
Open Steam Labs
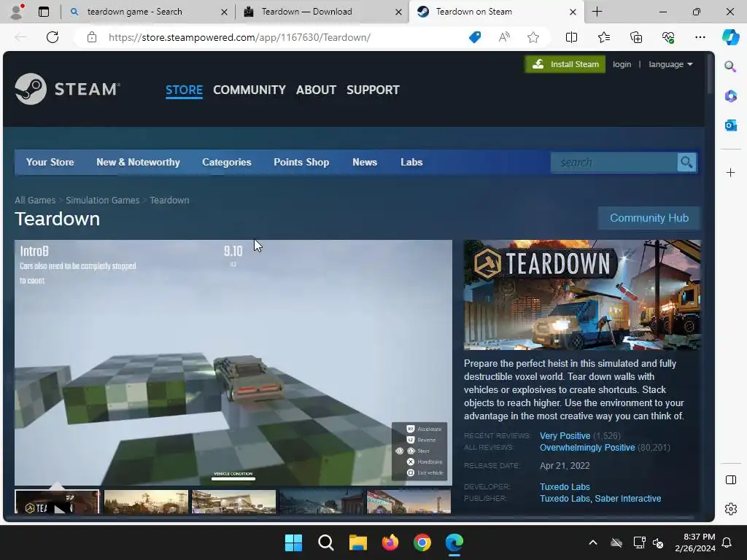tap(411, 162)
